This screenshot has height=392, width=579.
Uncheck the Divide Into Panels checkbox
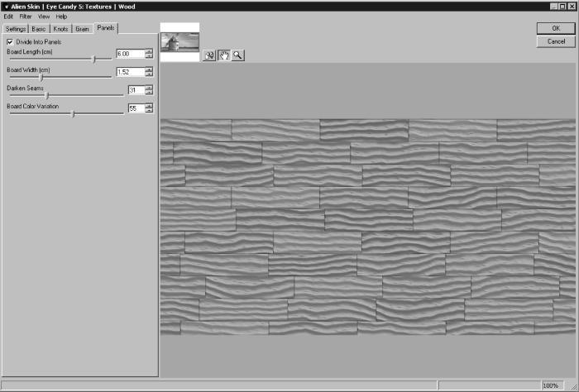point(10,41)
